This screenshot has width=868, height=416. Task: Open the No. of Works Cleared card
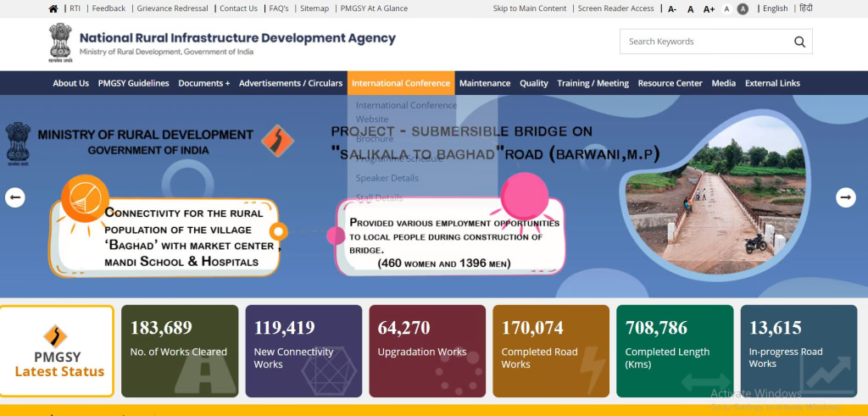(180, 352)
